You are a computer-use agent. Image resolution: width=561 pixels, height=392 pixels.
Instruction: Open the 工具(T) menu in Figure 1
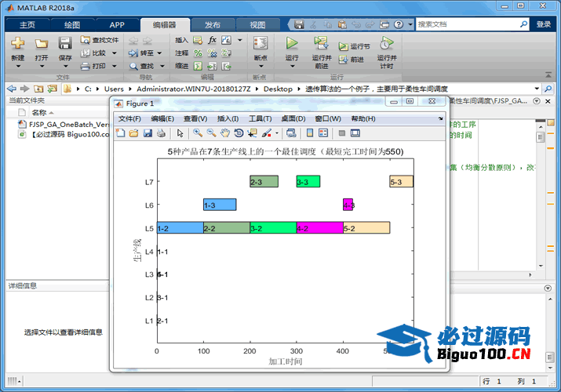tap(260, 118)
